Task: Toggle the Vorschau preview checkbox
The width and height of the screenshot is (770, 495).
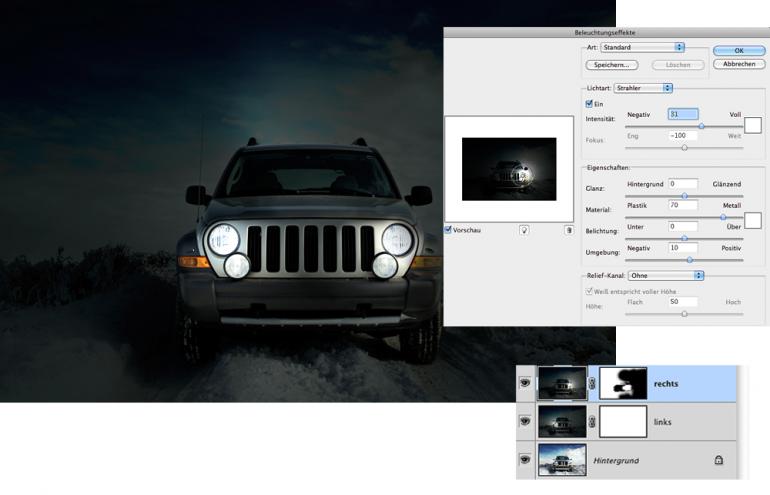Action: tap(448, 229)
